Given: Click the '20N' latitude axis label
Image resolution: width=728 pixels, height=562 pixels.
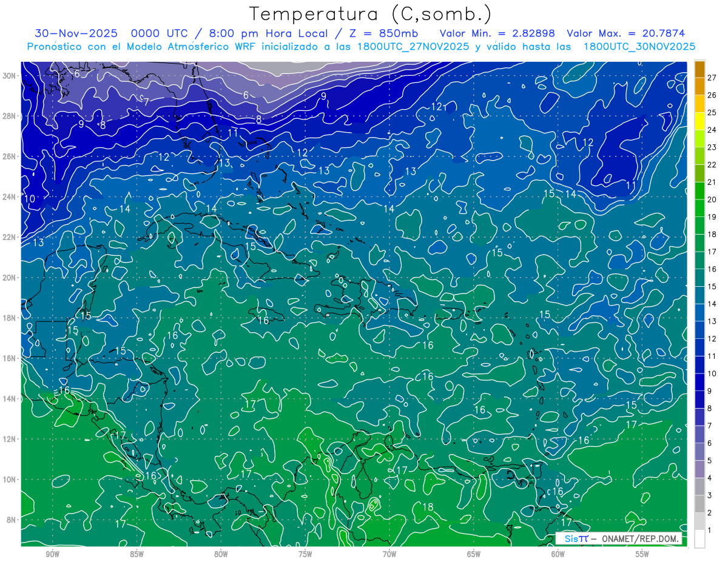Looking at the screenshot, I should (x=9, y=278).
